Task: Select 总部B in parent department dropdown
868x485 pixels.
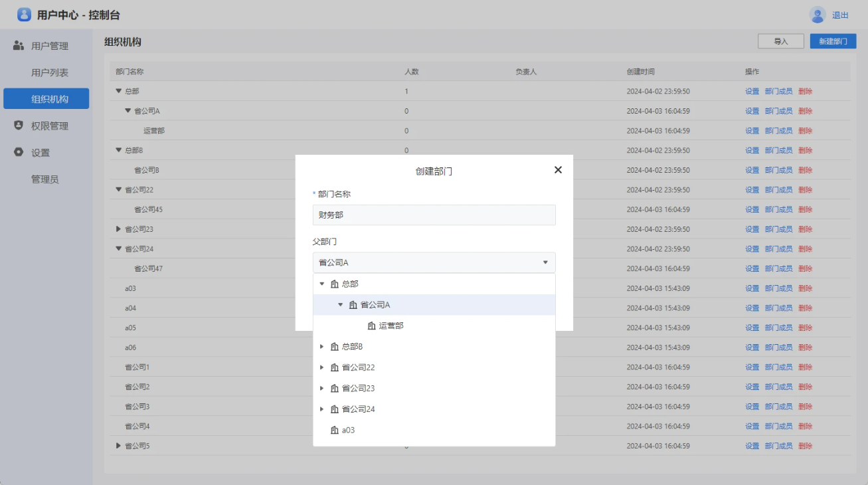Action: (x=434, y=347)
